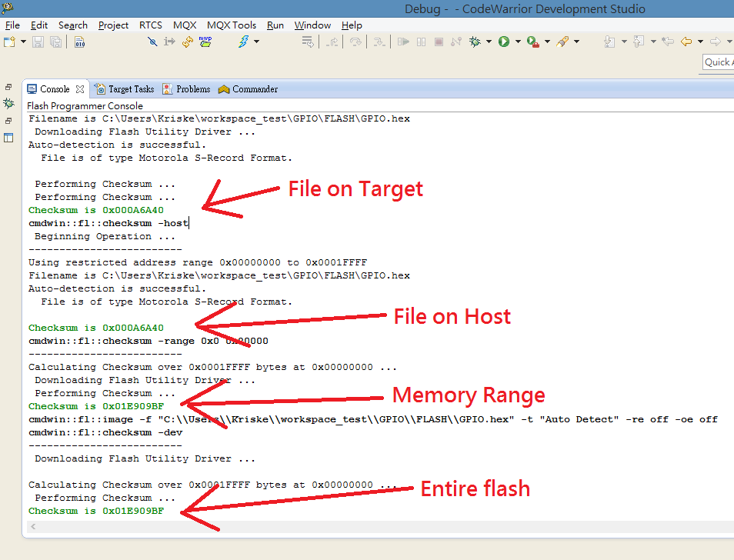Open the Project menu
This screenshot has width=734, height=560.
pos(113,25)
